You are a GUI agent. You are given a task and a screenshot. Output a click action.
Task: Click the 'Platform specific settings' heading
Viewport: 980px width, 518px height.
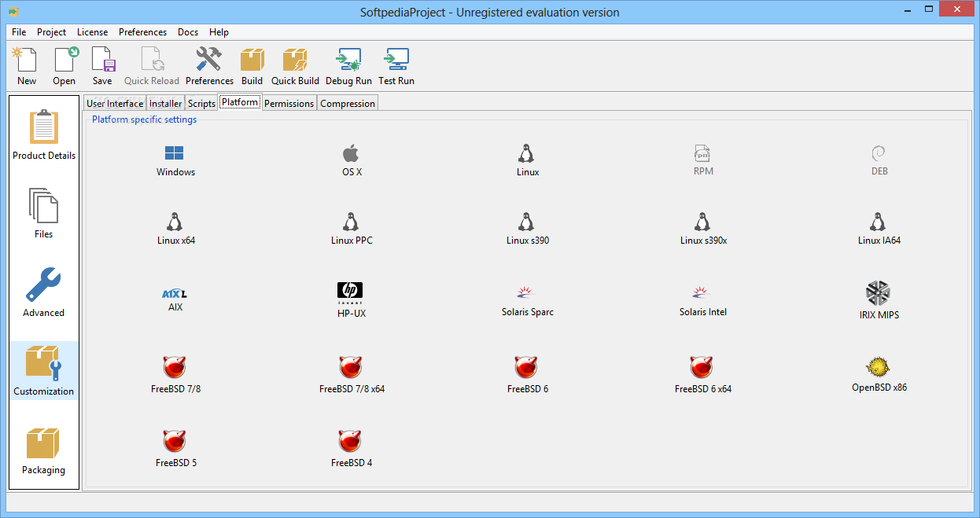click(x=144, y=119)
